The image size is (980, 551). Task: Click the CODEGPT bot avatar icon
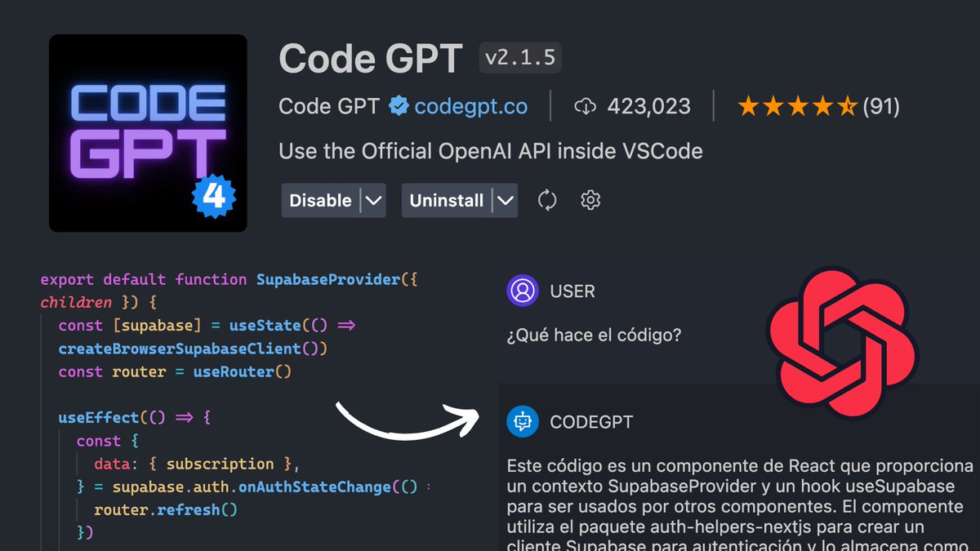[523, 422]
